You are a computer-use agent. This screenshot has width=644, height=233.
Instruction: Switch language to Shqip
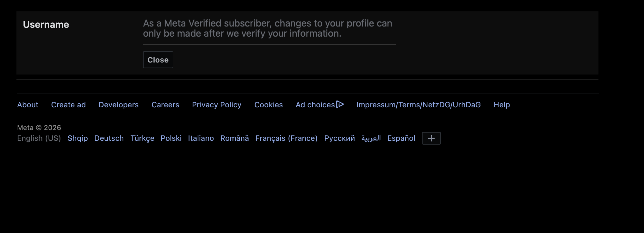[78, 138]
